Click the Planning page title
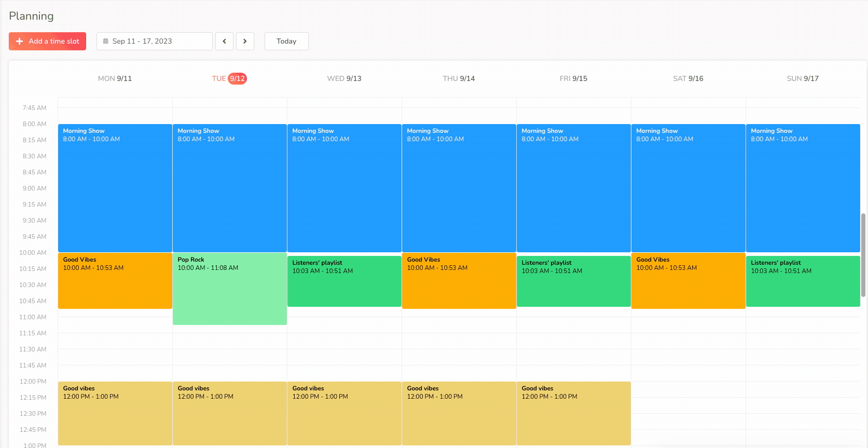Screen dimensions: 868x448 [31, 16]
